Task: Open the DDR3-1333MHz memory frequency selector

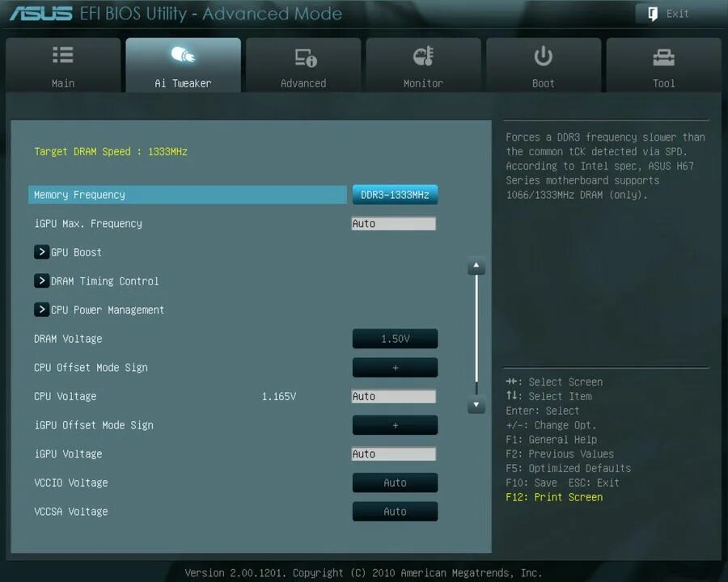Action: [395, 195]
